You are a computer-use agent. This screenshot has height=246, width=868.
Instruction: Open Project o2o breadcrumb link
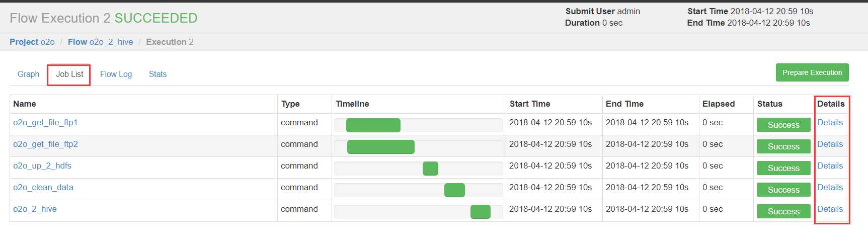32,42
